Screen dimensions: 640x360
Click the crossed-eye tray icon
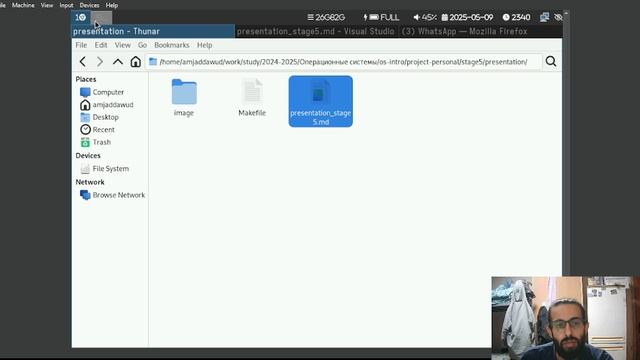[558, 17]
